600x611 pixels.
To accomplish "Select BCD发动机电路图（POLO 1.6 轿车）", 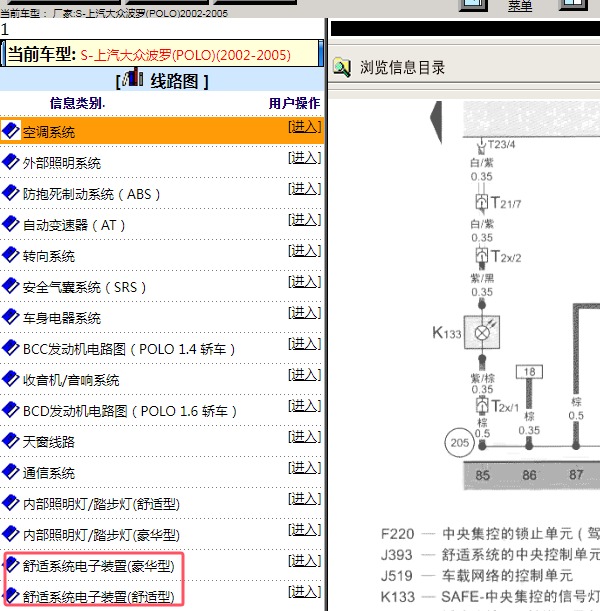I will [x=130, y=411].
